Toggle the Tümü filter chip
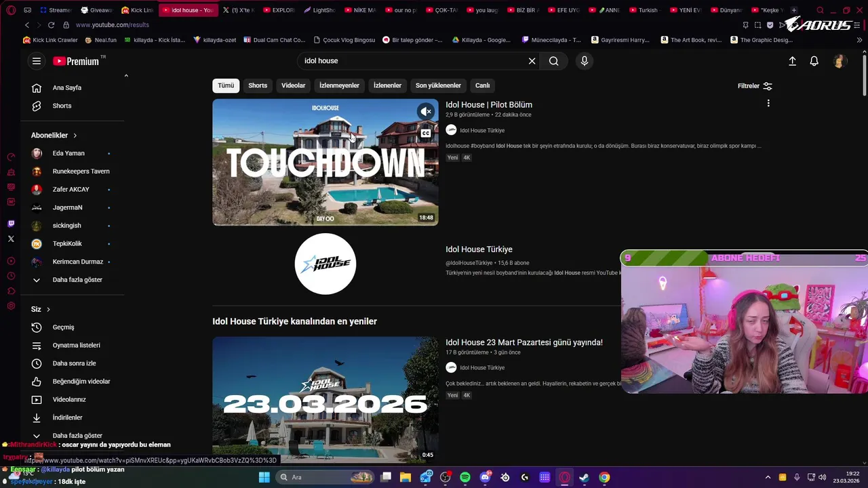Screen dimensions: 868x488 point(226,85)
